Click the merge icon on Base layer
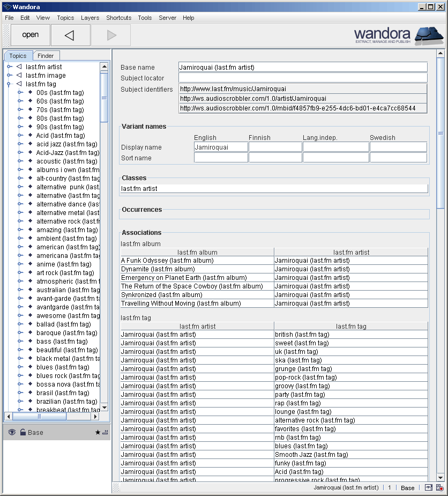This screenshot has width=448, height=496. point(105,432)
